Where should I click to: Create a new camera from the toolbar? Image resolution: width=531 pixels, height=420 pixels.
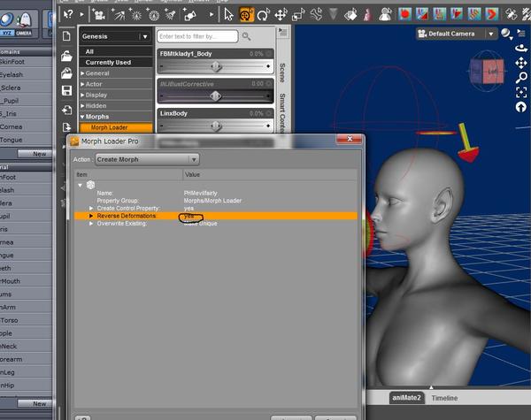click(99, 14)
